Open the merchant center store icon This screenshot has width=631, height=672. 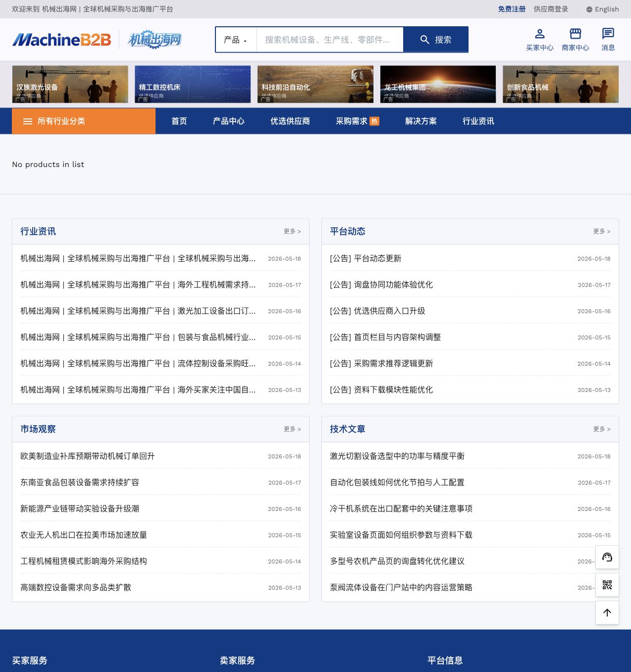(x=576, y=34)
